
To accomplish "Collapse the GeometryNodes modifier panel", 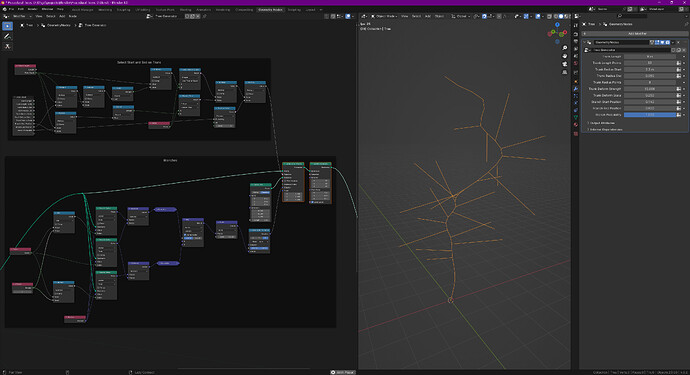I will [x=585, y=43].
